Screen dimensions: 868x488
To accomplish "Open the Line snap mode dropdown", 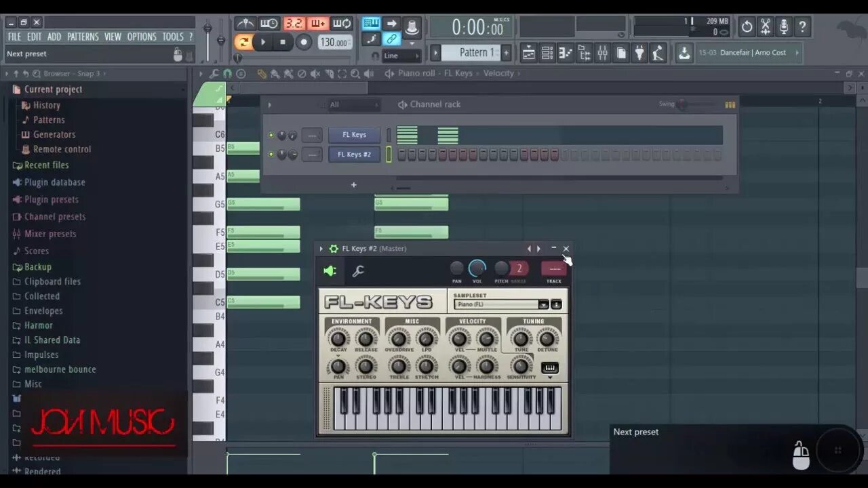I will (x=400, y=56).
